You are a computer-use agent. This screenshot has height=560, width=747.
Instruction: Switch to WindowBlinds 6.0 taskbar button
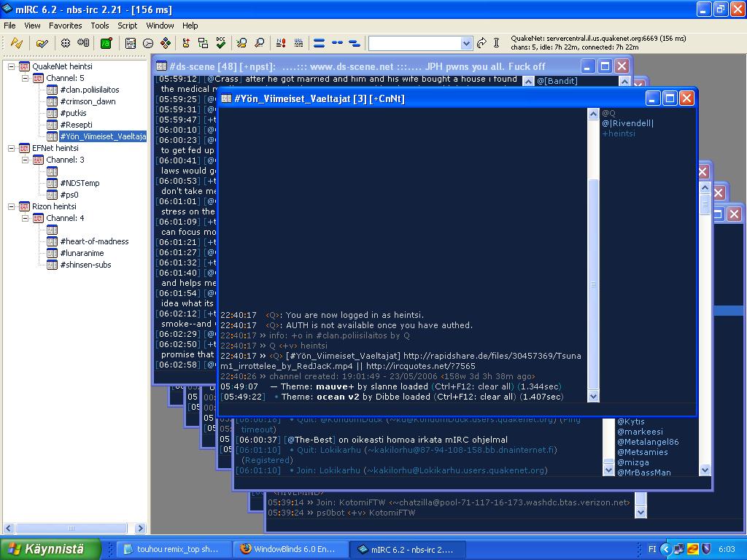pos(290,549)
